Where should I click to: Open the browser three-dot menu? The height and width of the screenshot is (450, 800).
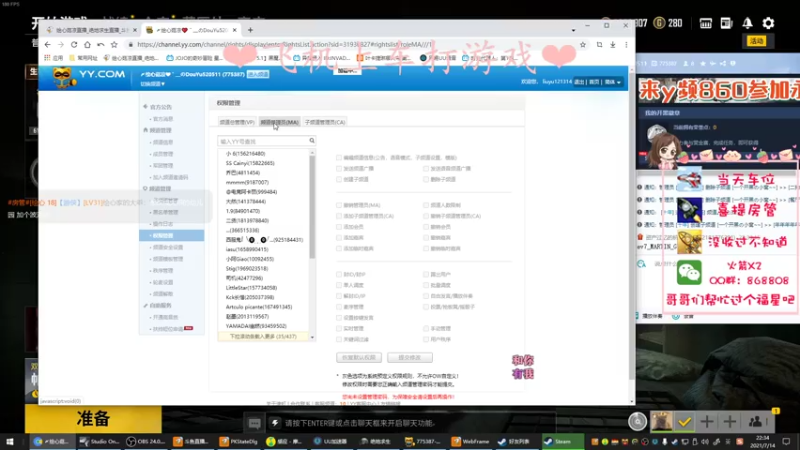(x=626, y=45)
